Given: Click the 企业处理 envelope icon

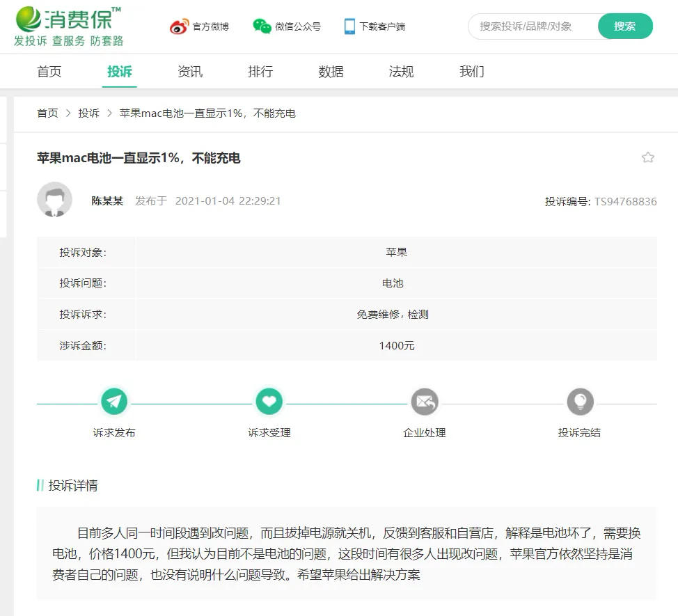Looking at the screenshot, I should (x=425, y=401).
